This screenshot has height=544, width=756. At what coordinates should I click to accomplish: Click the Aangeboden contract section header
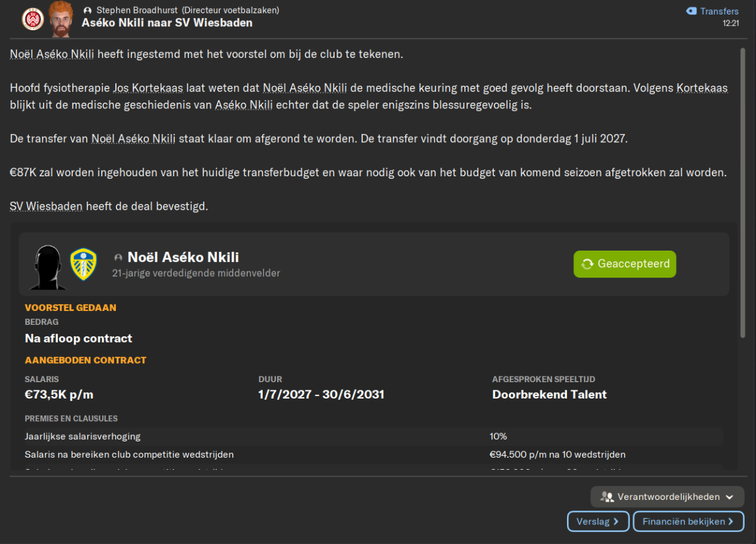coord(86,360)
